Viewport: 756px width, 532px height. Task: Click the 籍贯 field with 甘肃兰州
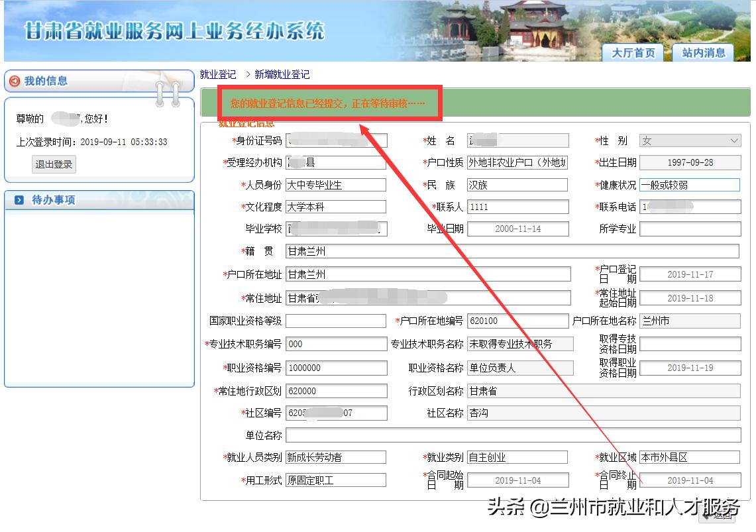point(513,251)
